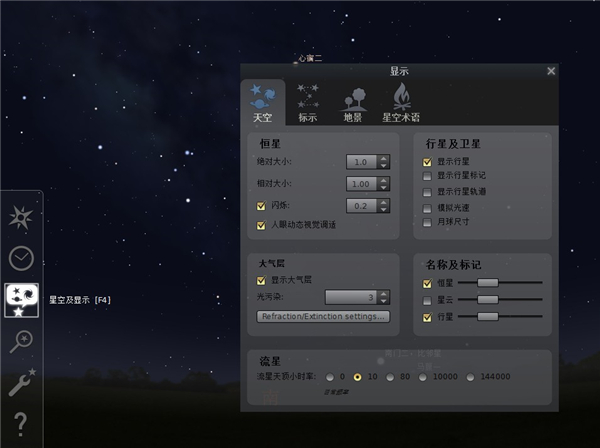
Task: Click the 绝对大小 value field
Action: coord(361,162)
